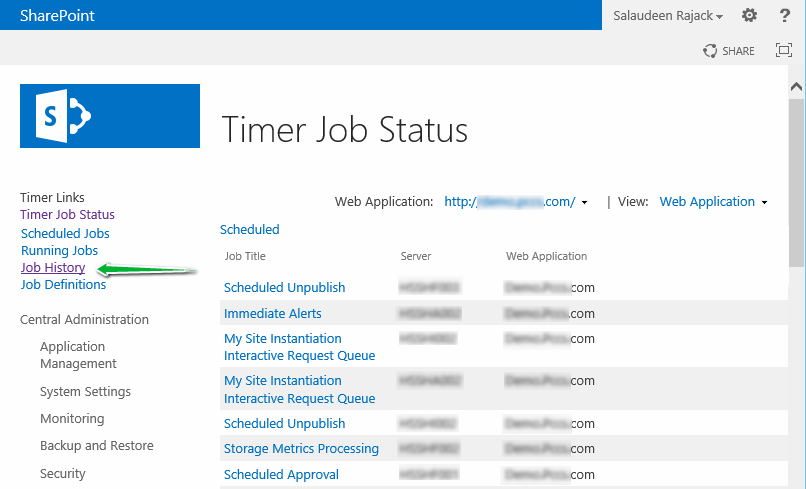Open the settings gear menu
The image size is (806, 489).
pyautogui.click(x=749, y=15)
